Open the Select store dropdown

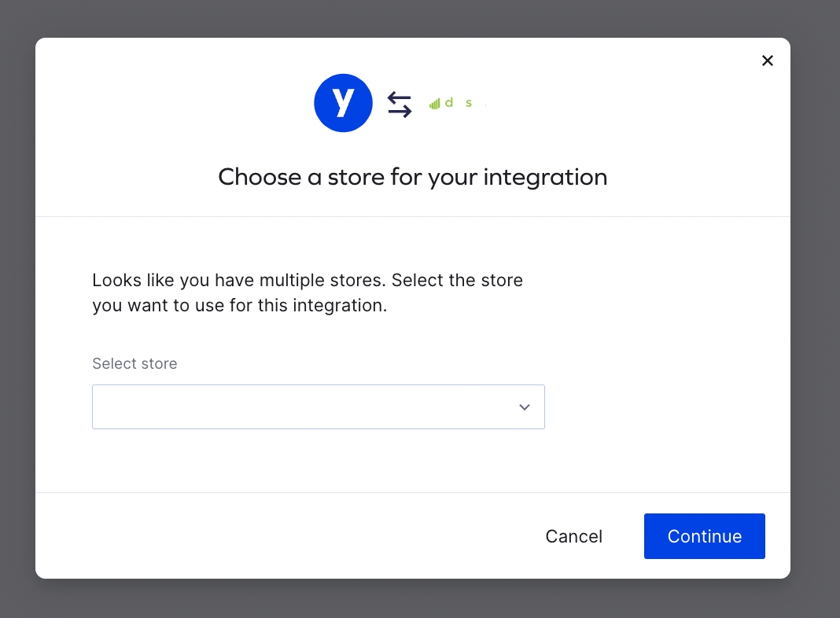(318, 406)
